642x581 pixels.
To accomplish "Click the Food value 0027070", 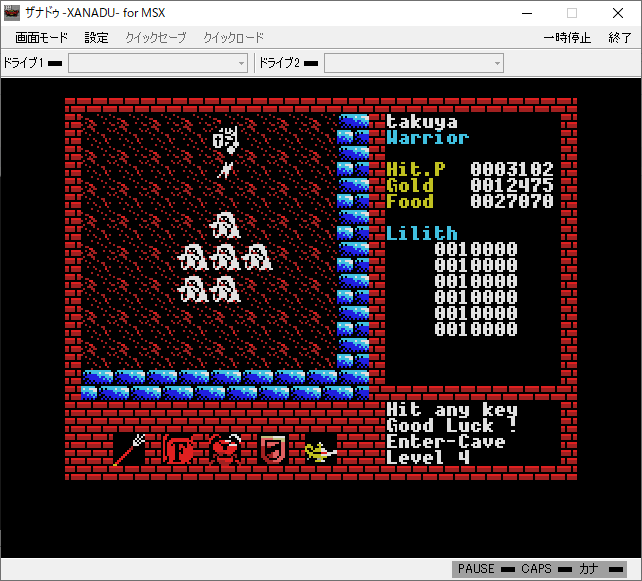I will pyautogui.click(x=512, y=201).
